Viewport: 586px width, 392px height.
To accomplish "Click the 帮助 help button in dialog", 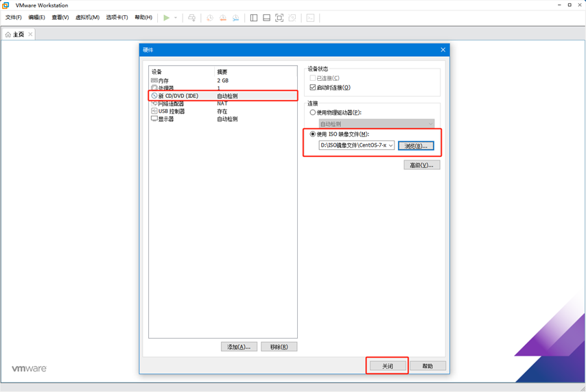I will 428,366.
